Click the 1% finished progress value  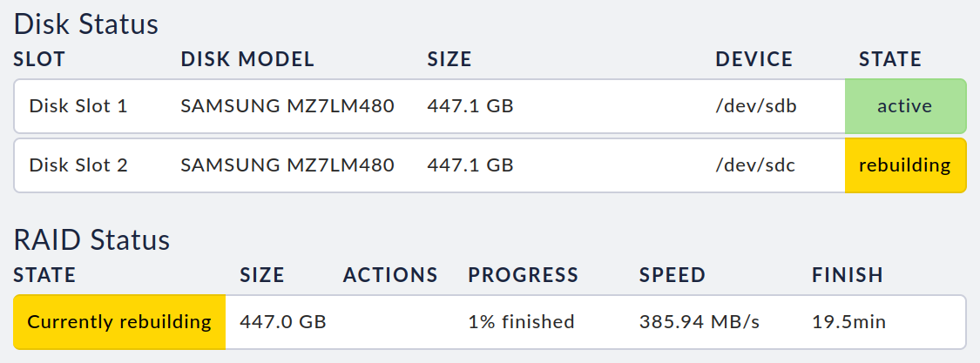pyautogui.click(x=521, y=322)
